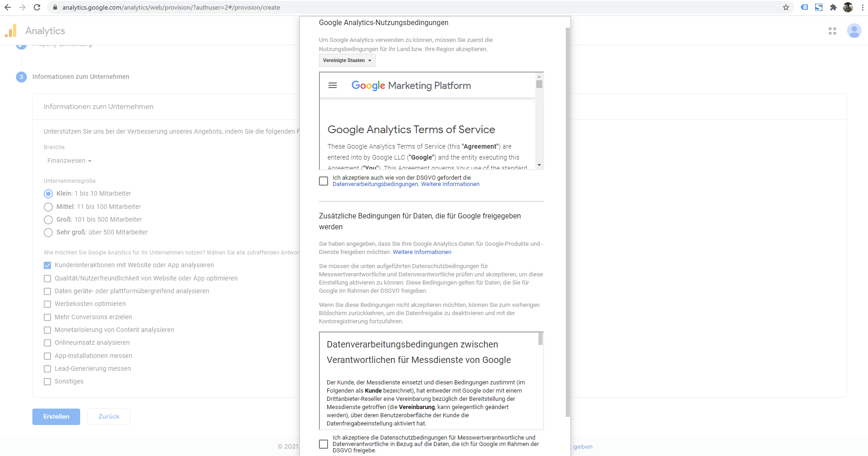The height and width of the screenshot is (456, 868).
Task: Click the Unternehmensgröße label
Action: click(x=70, y=181)
